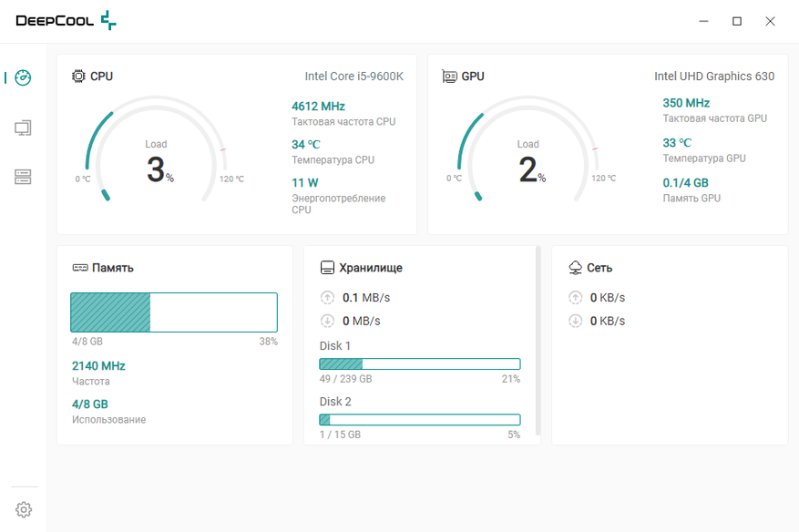Open the monitor display sidebar icon
Screen dimensions: 799x532
point(23,128)
